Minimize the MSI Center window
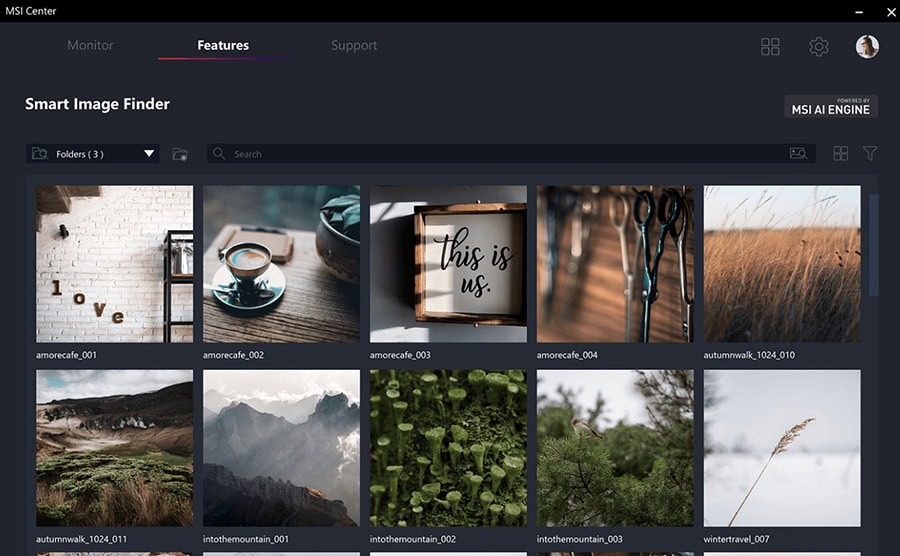The image size is (900, 556). pyautogui.click(x=859, y=11)
